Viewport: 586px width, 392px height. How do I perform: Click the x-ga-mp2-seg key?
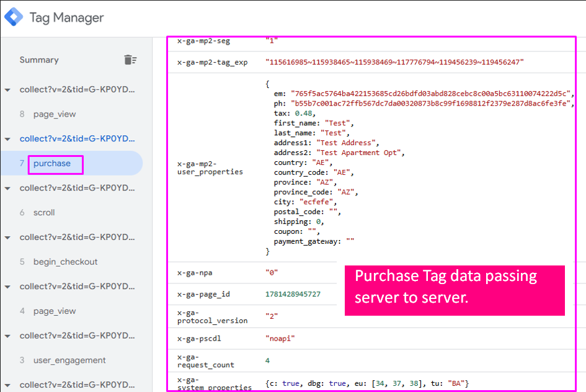point(203,41)
